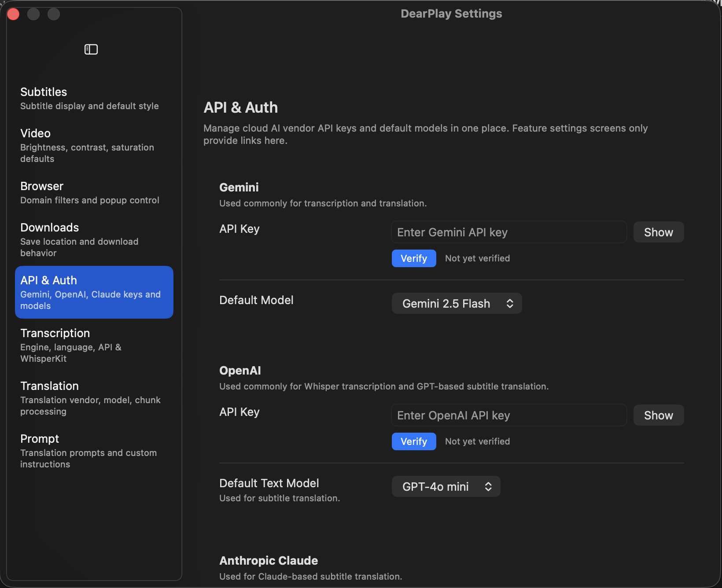
Task: Open the Translation settings section
Action: point(94,398)
